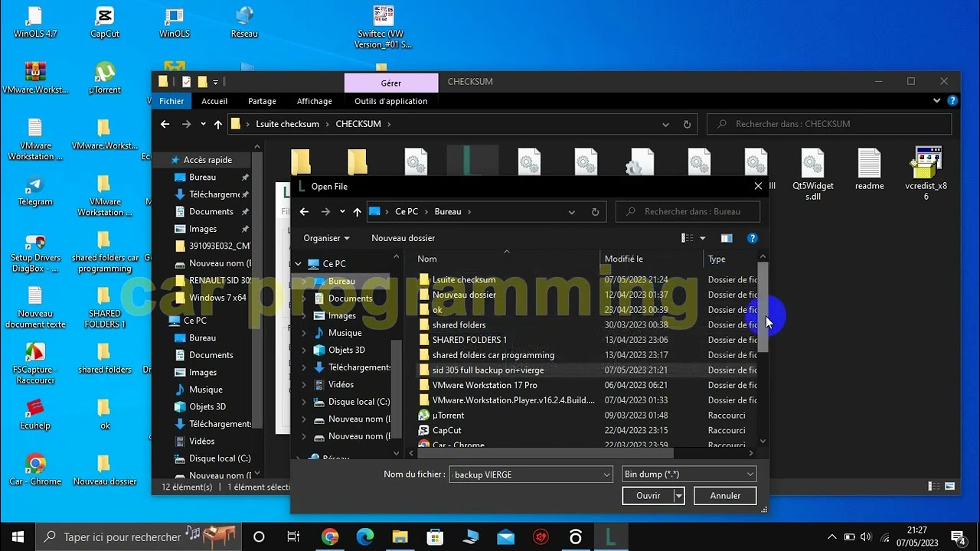Image resolution: width=980 pixels, height=551 pixels.
Task: Click the Annuler button
Action: click(x=725, y=496)
